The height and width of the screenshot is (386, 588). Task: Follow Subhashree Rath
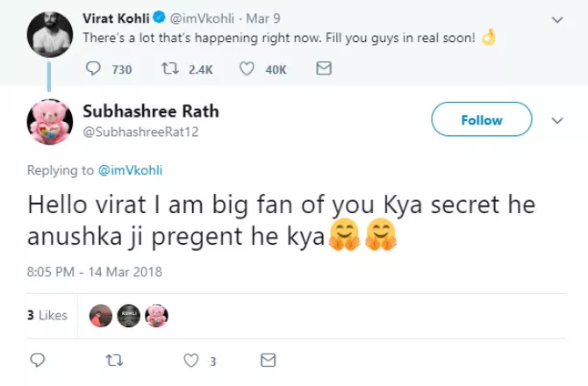(x=482, y=120)
